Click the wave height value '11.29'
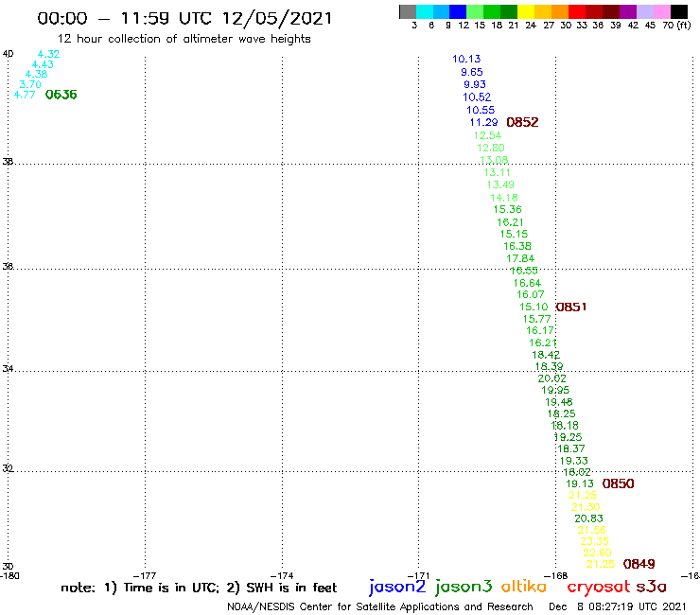This screenshot has width=700, height=615. coord(483,122)
